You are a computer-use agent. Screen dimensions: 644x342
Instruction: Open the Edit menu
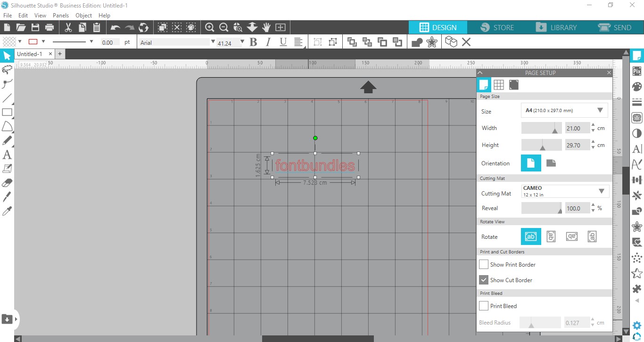(23, 16)
